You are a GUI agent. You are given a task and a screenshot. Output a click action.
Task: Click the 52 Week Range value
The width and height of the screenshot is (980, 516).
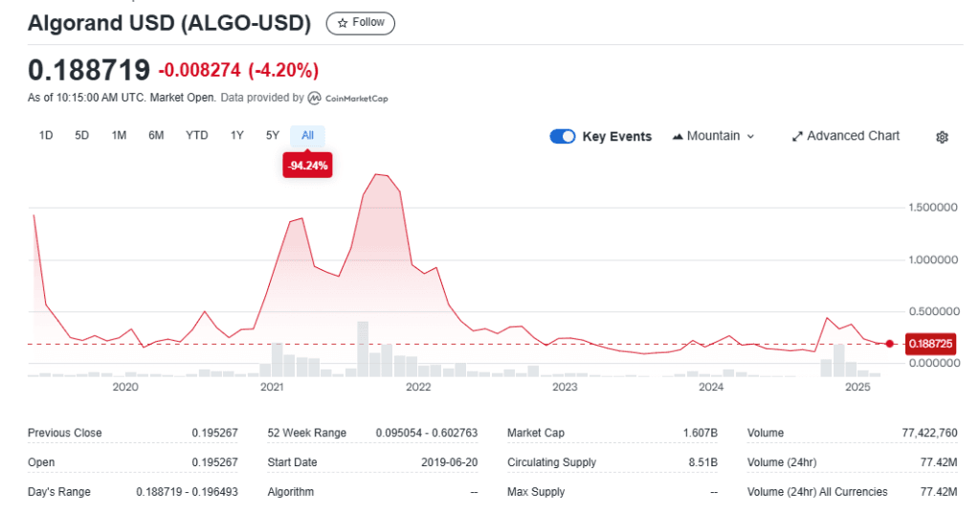click(x=427, y=433)
